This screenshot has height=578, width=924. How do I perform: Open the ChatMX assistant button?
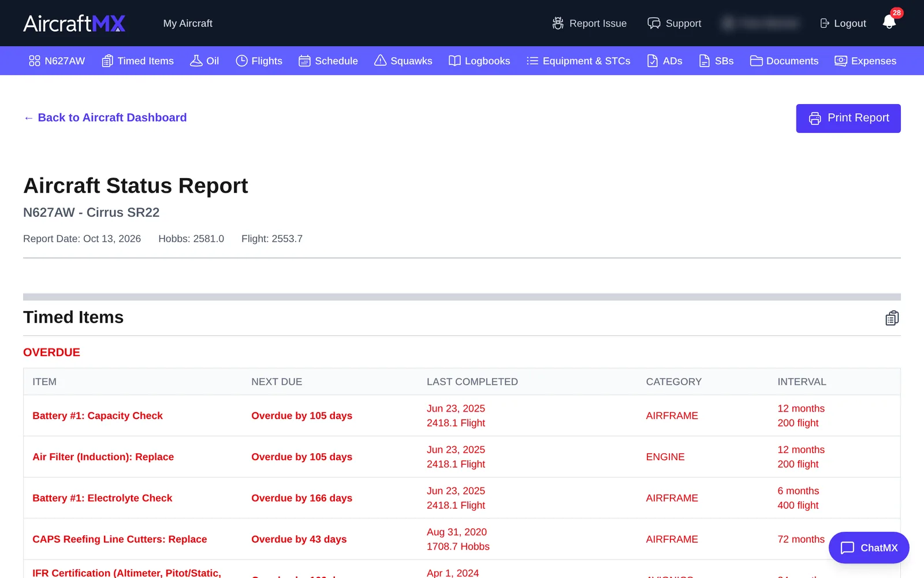pos(869,547)
